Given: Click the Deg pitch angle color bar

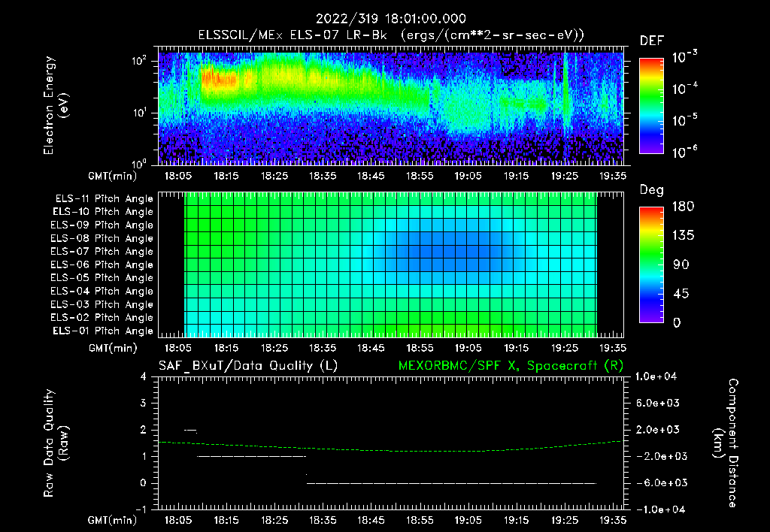Looking at the screenshot, I should tap(651, 265).
